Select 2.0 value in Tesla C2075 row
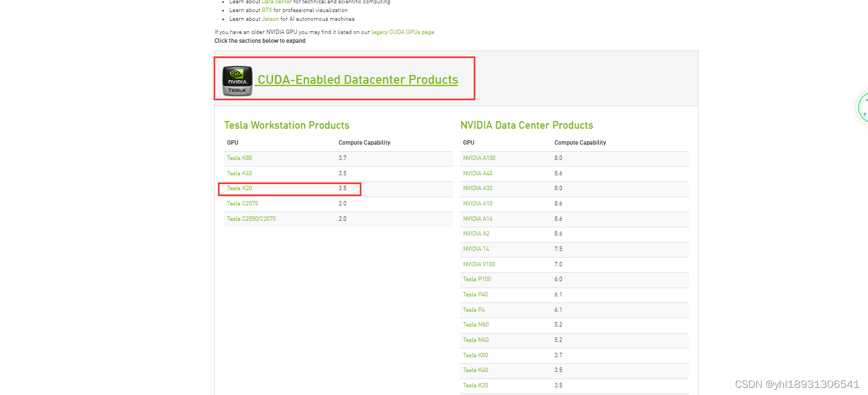868x395 pixels. 342,204
